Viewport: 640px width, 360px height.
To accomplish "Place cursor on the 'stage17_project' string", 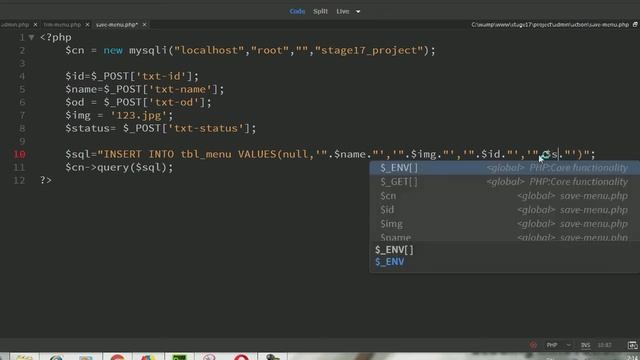I will click(369, 51).
